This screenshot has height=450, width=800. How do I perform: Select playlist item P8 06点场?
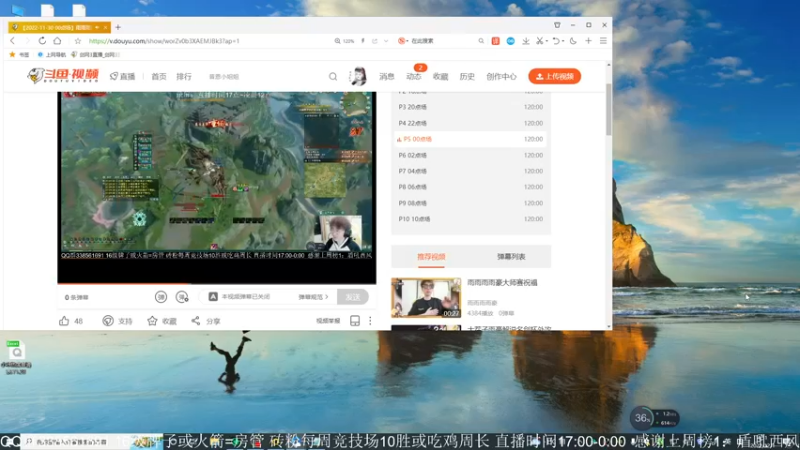[x=470, y=187]
